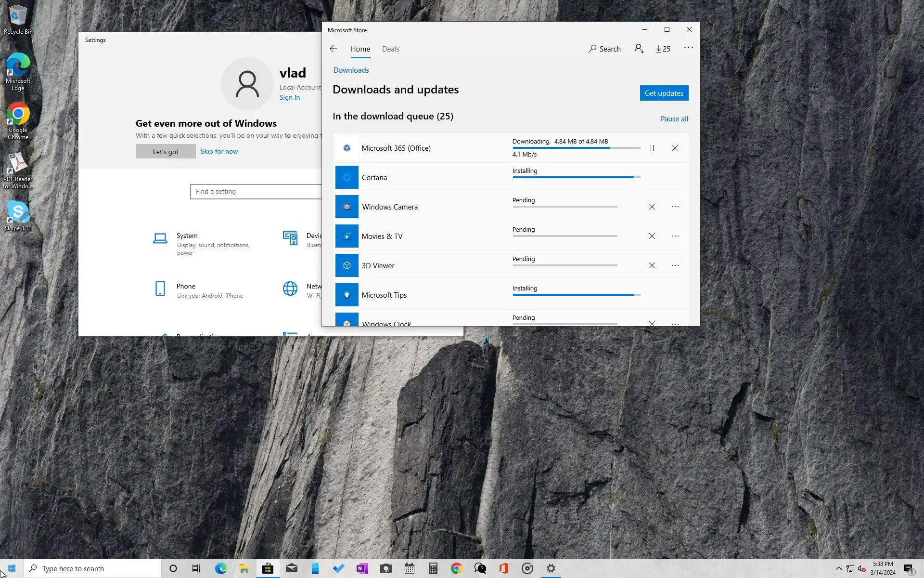The image size is (924, 578).
Task: Click Skip for now in Settings
Action: [219, 151]
